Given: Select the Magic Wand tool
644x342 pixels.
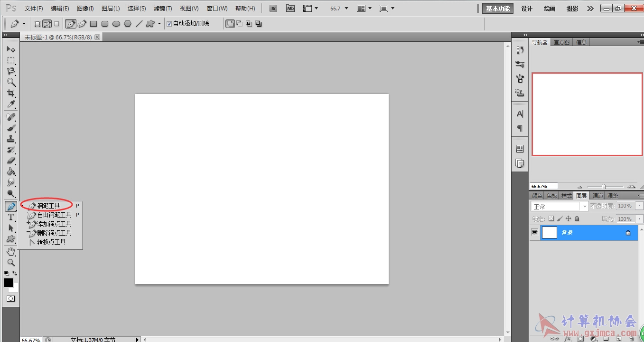Looking at the screenshot, I should click(x=11, y=82).
